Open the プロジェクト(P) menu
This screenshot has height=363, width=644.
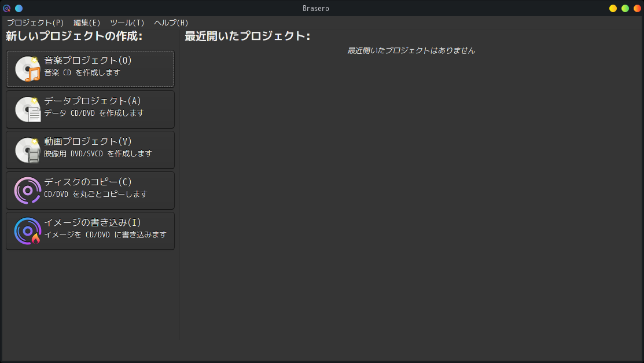coord(35,23)
